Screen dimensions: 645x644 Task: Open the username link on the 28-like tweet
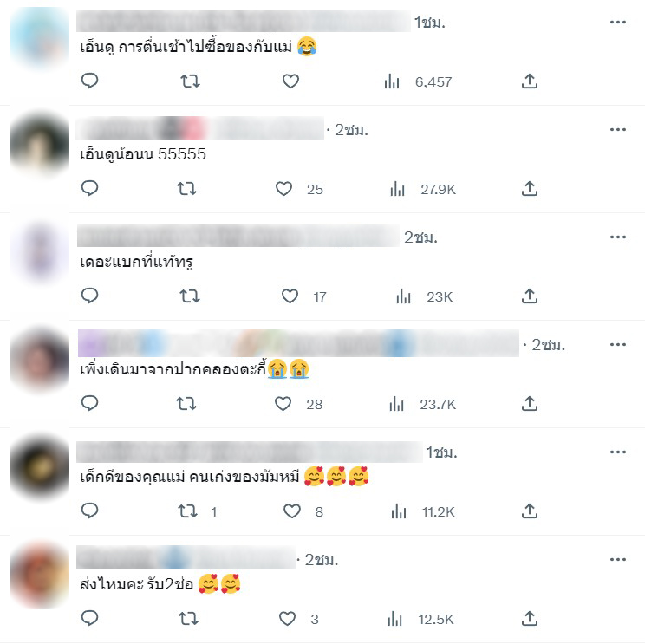pyautogui.click(x=298, y=343)
